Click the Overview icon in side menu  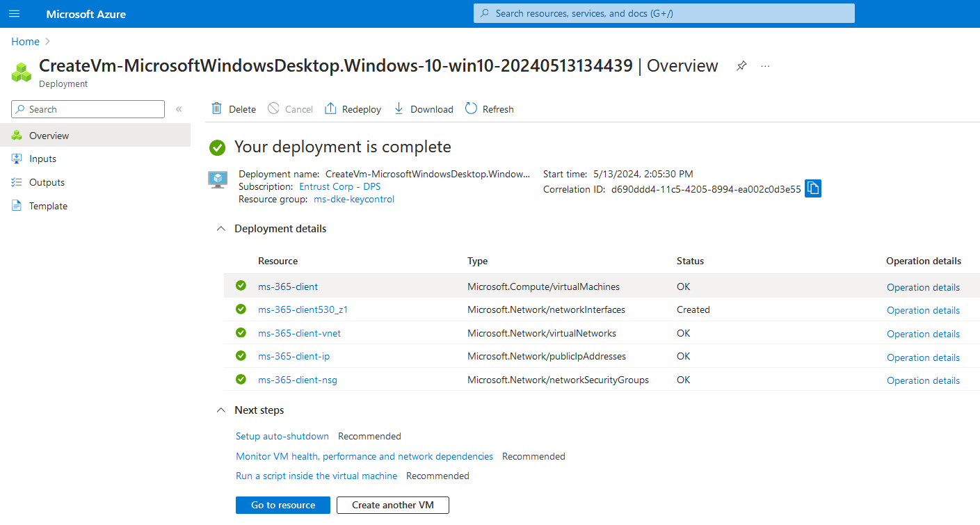(x=17, y=136)
